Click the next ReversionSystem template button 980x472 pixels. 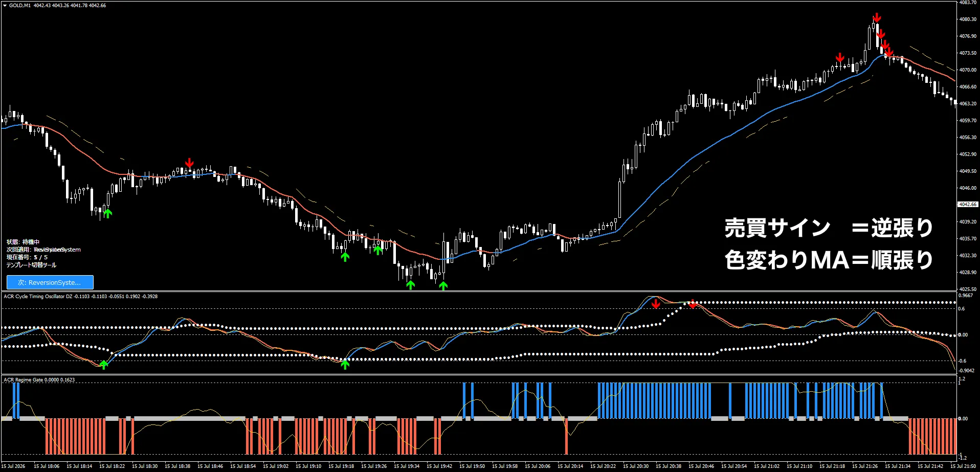(50, 282)
